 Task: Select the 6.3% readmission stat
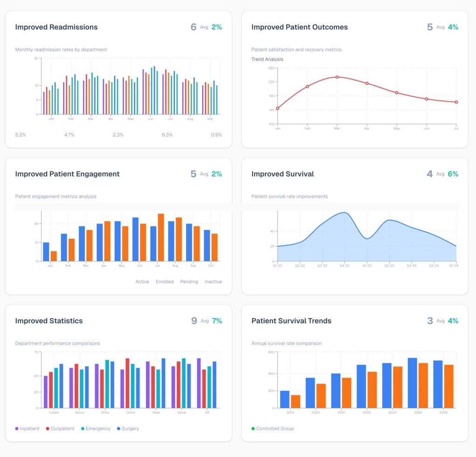167,135
